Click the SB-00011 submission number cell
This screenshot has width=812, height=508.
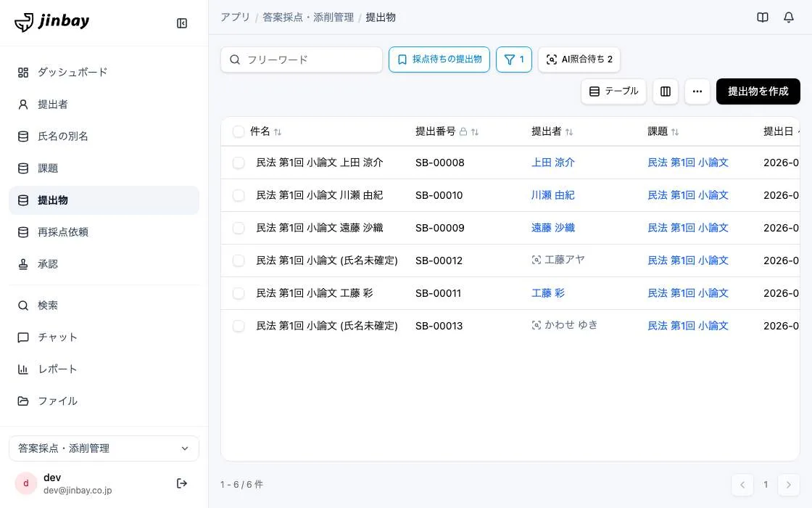pos(438,293)
